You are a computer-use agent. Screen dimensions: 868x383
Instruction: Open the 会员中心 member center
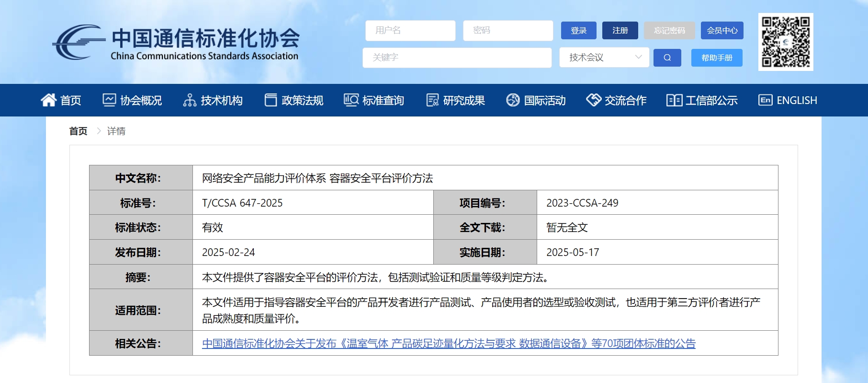[x=722, y=30]
